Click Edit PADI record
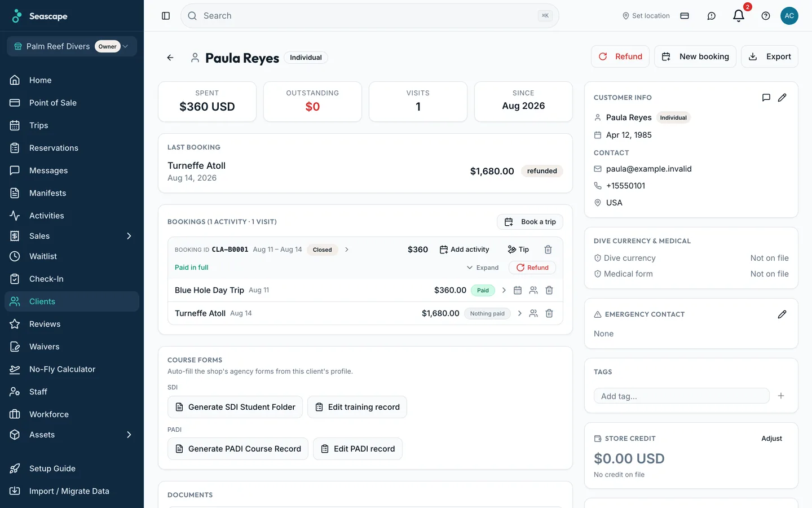The height and width of the screenshot is (508, 812). pyautogui.click(x=358, y=449)
